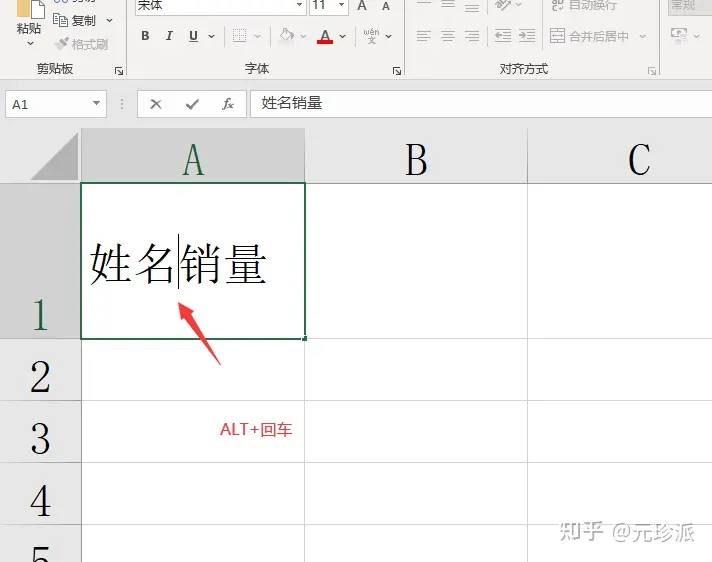
Task: Click the decrease indent icon
Action: click(x=503, y=35)
